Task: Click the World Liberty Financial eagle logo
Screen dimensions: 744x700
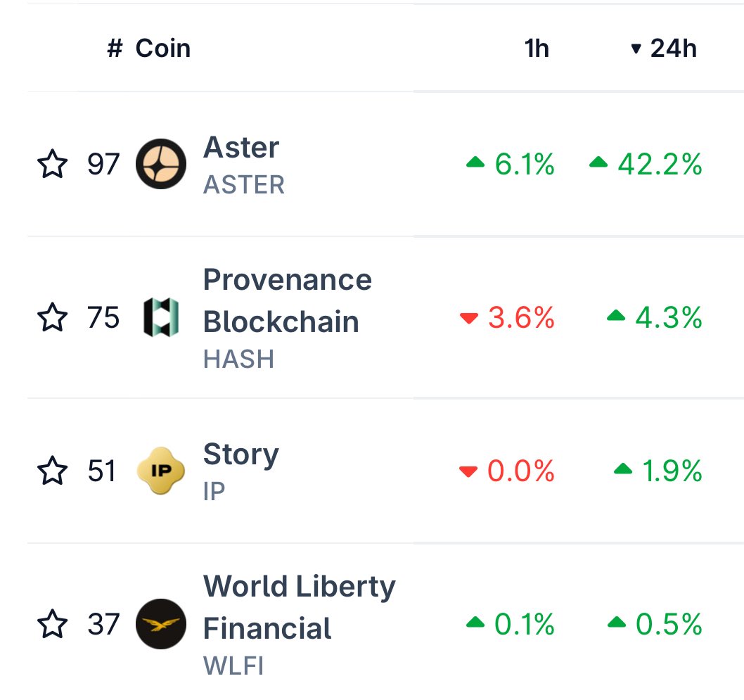Action: (161, 623)
